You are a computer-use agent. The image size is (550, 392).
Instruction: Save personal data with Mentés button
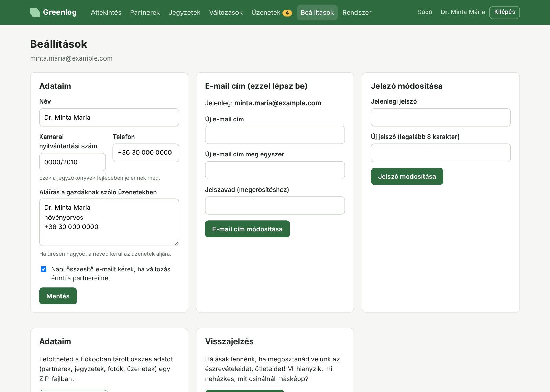click(x=58, y=296)
